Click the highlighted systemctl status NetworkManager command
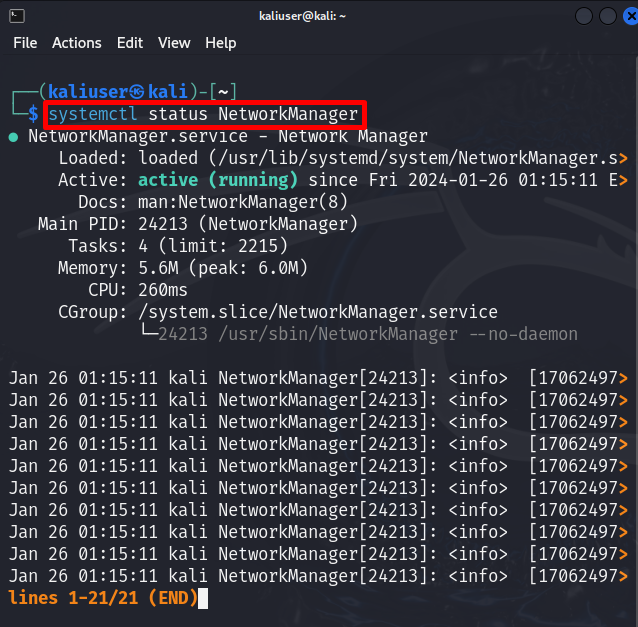638x627 pixels. (x=203, y=114)
